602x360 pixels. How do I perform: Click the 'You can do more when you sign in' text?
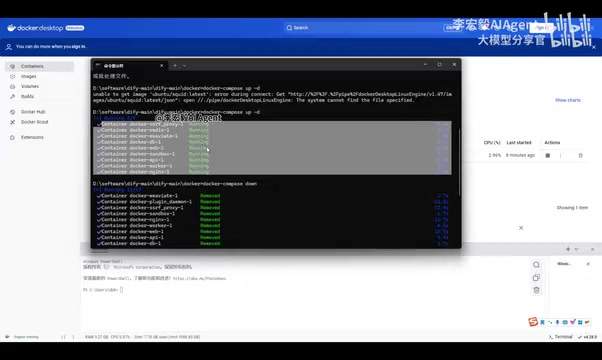[51, 46]
